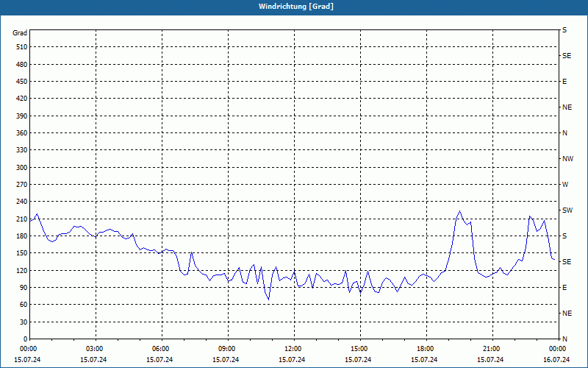Select the E compass label on the 450 gridline
Image resolution: width=588 pixels, height=368 pixels.
(564, 82)
